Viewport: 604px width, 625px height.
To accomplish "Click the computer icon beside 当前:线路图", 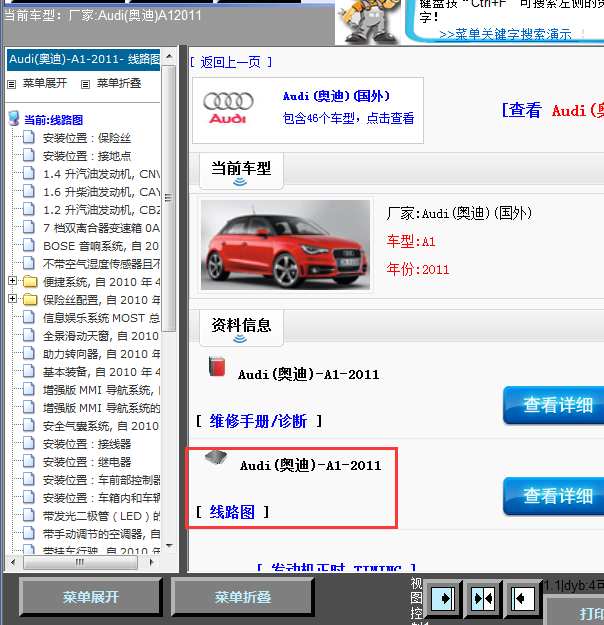I will [14, 118].
